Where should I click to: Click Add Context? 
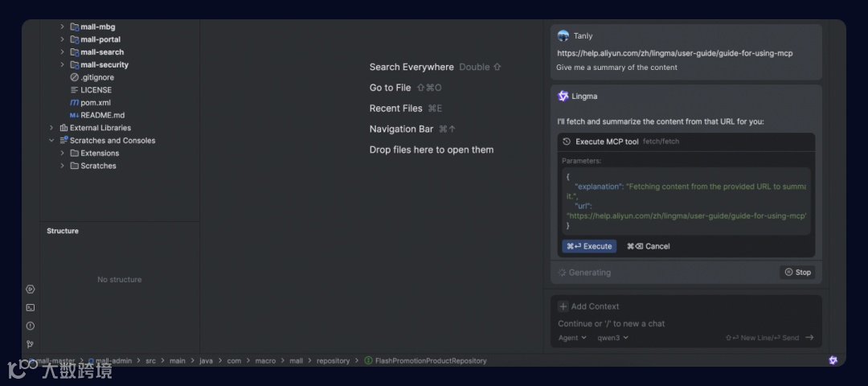[588, 306]
